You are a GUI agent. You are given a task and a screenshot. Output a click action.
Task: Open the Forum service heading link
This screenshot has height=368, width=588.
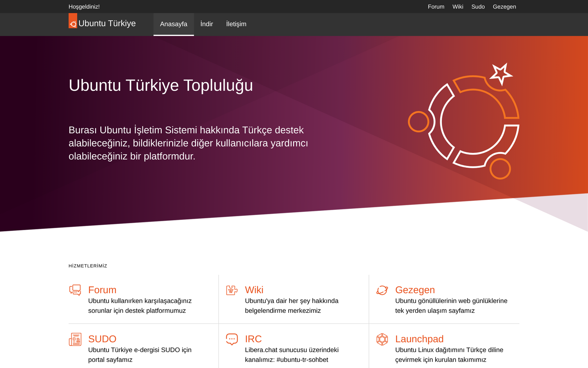102,290
